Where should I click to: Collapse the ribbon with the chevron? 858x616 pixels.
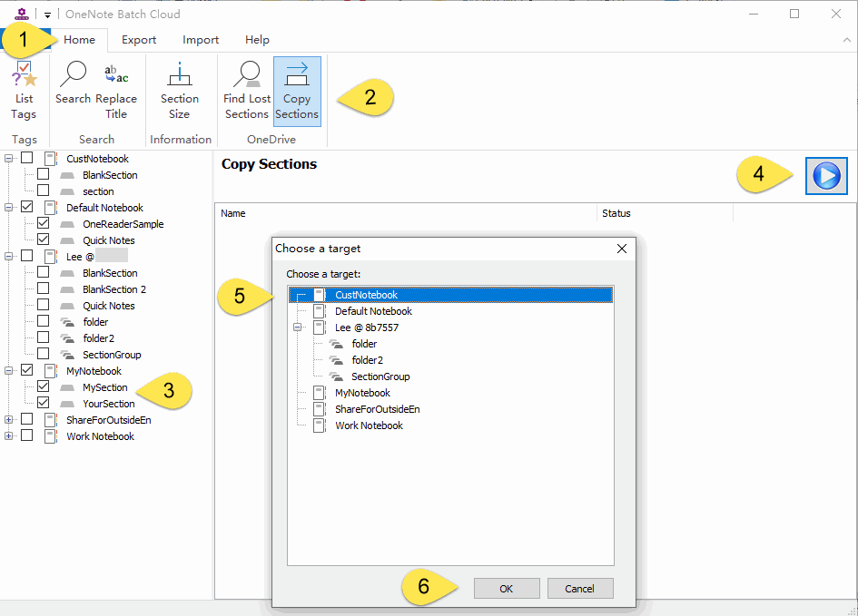point(847,40)
